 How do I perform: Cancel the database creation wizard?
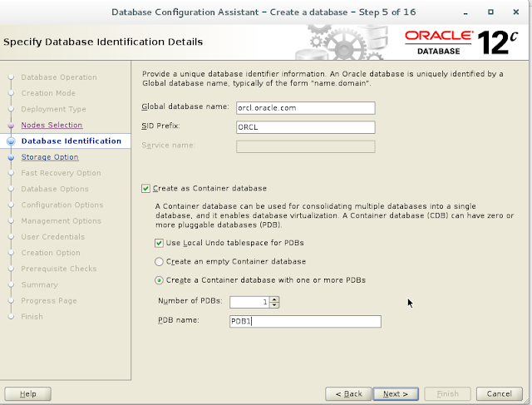coord(499,394)
